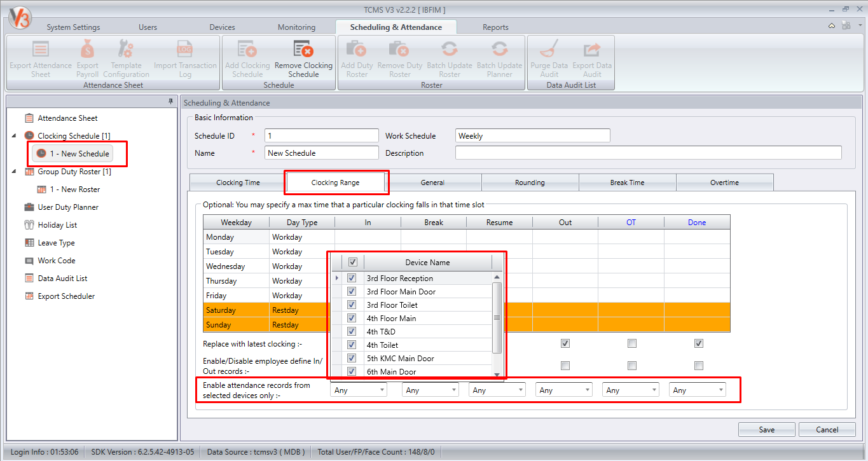Click the Day Type column header
868x461 pixels.
click(302, 223)
